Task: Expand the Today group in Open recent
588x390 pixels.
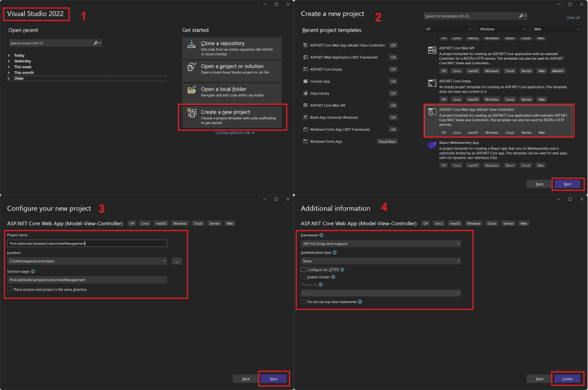Action: tap(9, 56)
